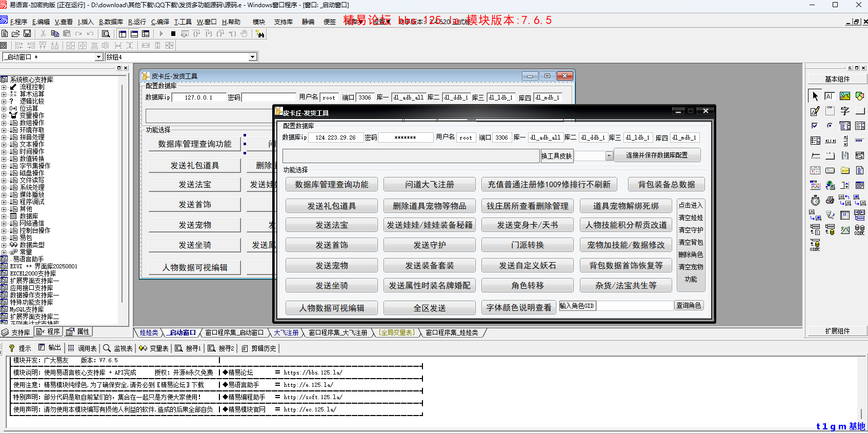Screen dimensions: 868x434
Task: Toggle second window layout view button
Action: [x=134, y=33]
